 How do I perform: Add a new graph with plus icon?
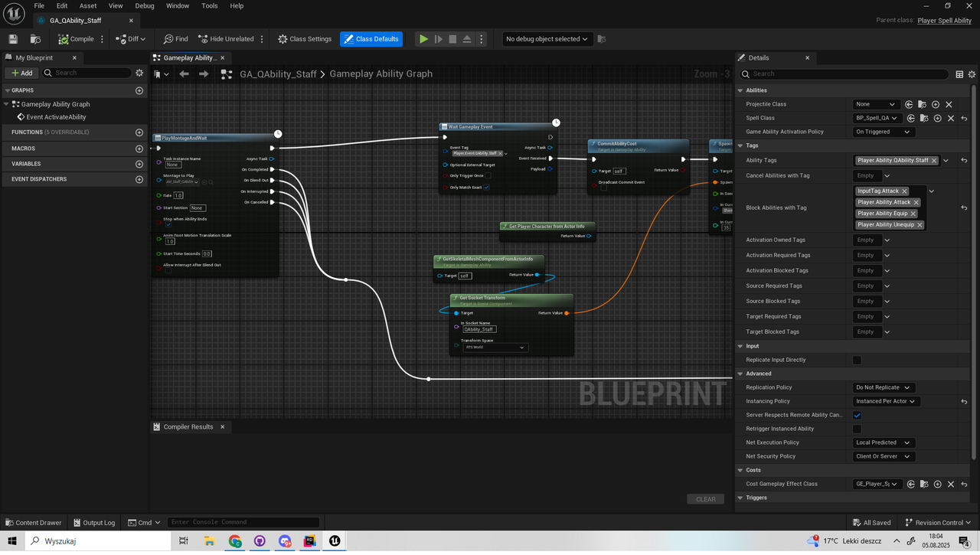click(139, 90)
